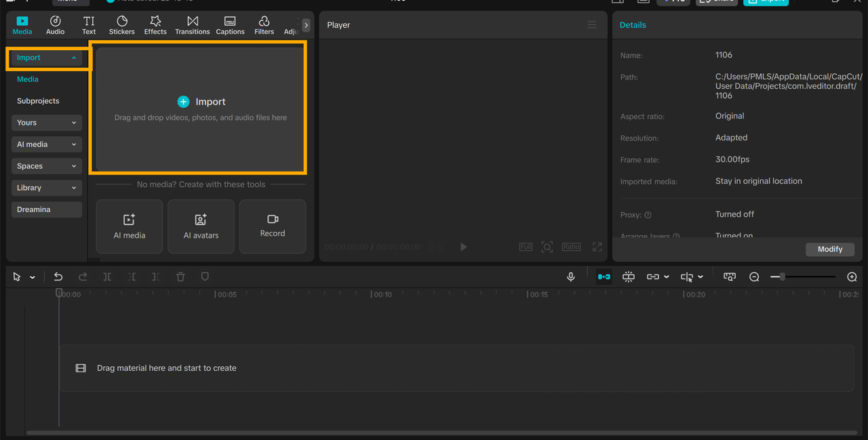Image resolution: width=868 pixels, height=440 pixels.
Task: Click the undo arrow in timeline toolbar
Action: pyautogui.click(x=58, y=277)
